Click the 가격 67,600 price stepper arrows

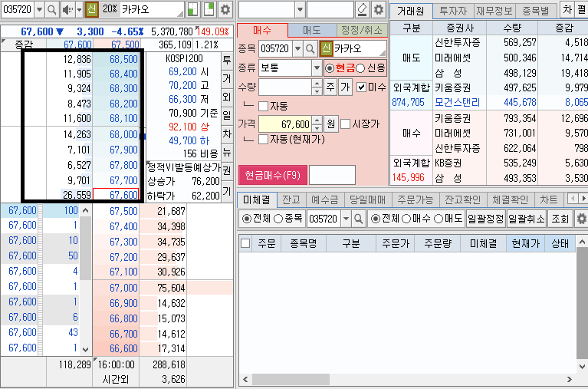pyautogui.click(x=317, y=124)
